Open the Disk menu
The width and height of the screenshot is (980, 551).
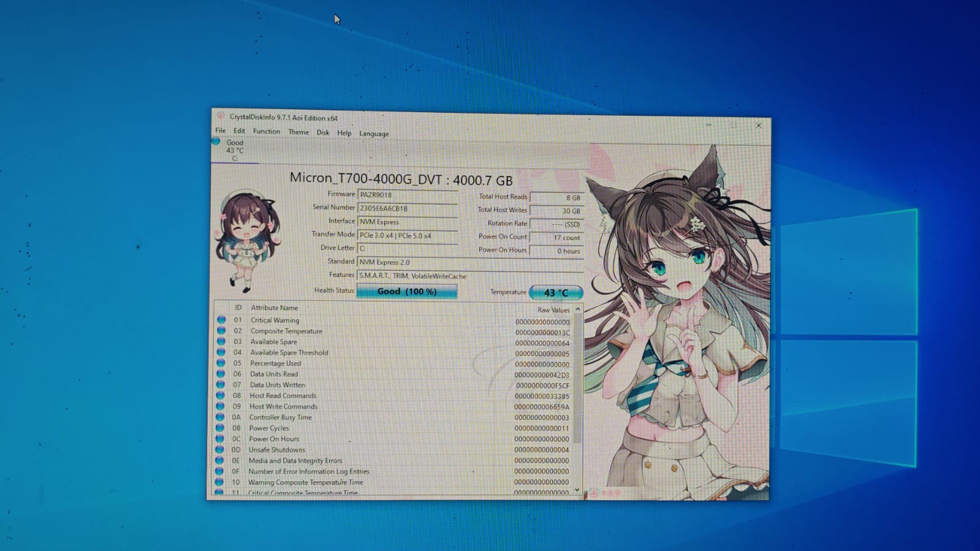tap(323, 132)
